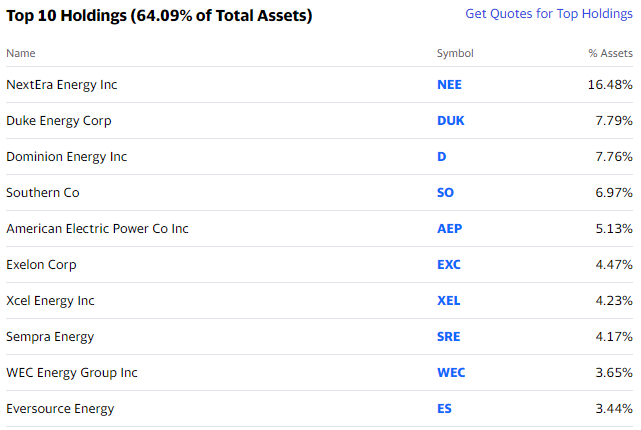641x430 pixels.
Task: Click the 3.65% asset value
Action: coord(614,372)
